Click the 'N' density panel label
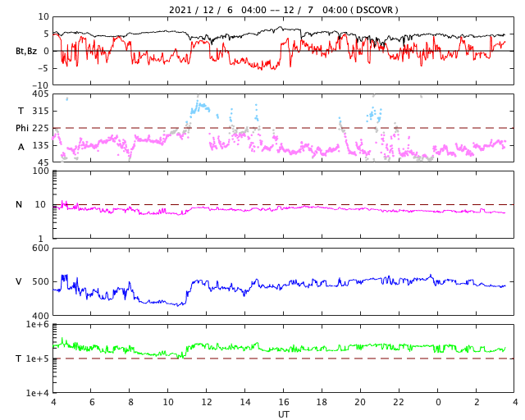Screen dimensions: 525x420 19,204
